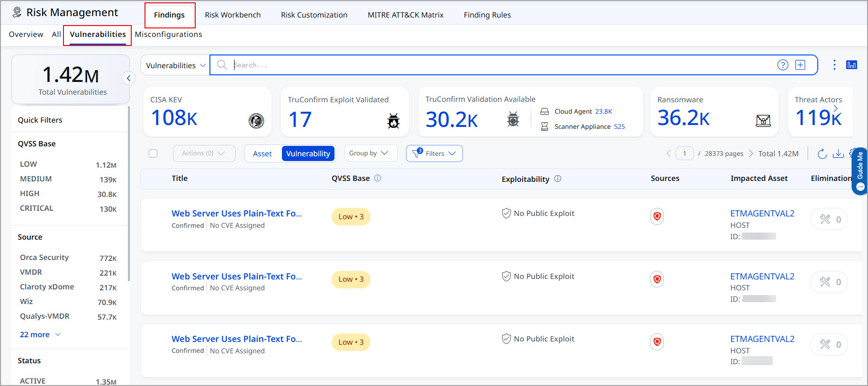
Task: Click the CISA KEV 108K count
Action: [x=174, y=118]
